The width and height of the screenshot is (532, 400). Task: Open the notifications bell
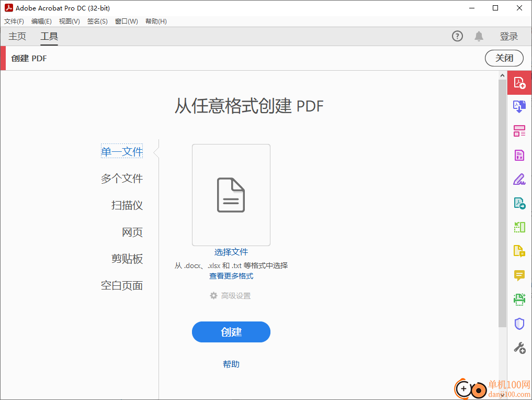pyautogui.click(x=479, y=36)
